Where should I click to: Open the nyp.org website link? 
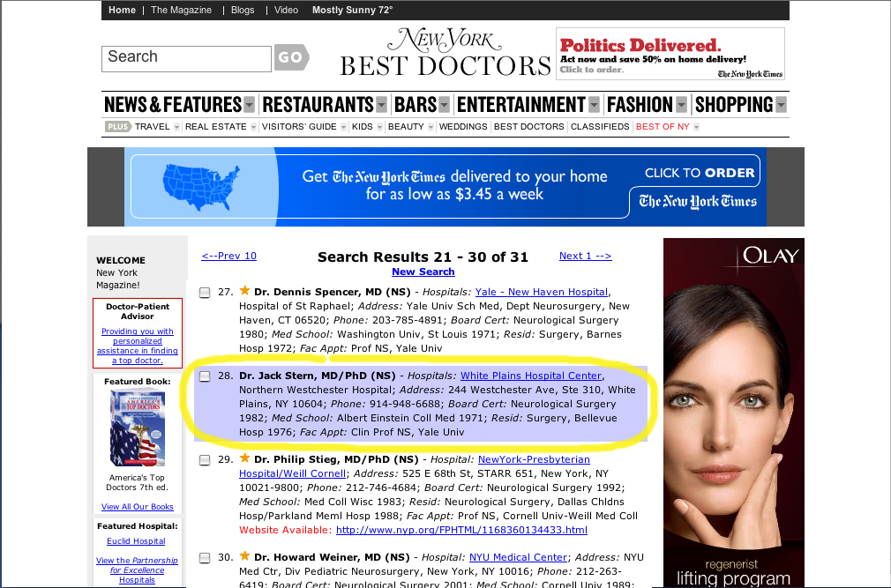[x=461, y=530]
